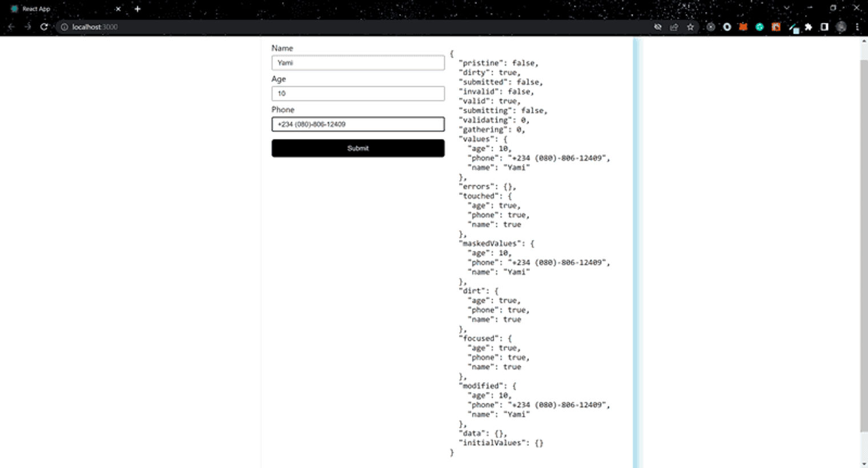Click the page vertical scrollbar
This screenshot has height=468, width=868.
pyautogui.click(x=863, y=246)
